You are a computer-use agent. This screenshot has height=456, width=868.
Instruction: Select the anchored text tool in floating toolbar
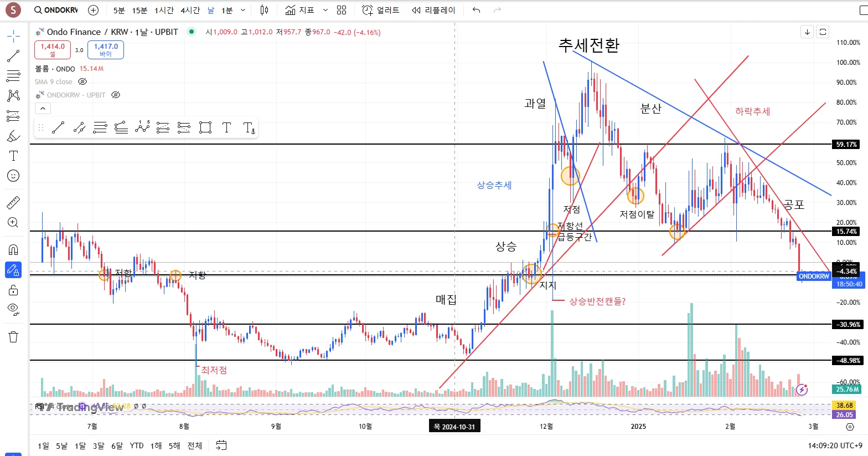[x=249, y=128]
